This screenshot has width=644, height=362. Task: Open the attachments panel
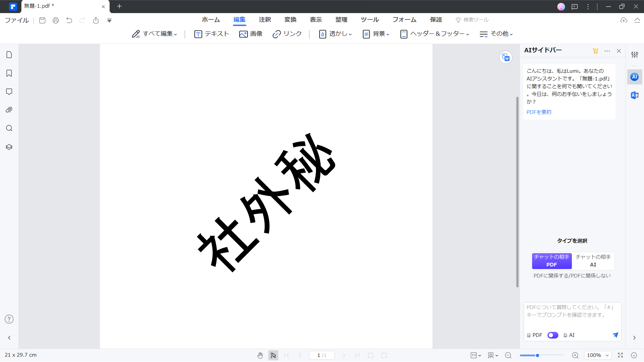click(x=9, y=110)
